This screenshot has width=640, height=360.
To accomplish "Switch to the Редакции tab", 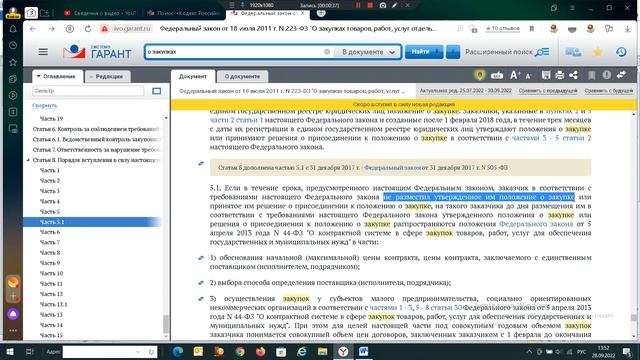I will 107,76.
